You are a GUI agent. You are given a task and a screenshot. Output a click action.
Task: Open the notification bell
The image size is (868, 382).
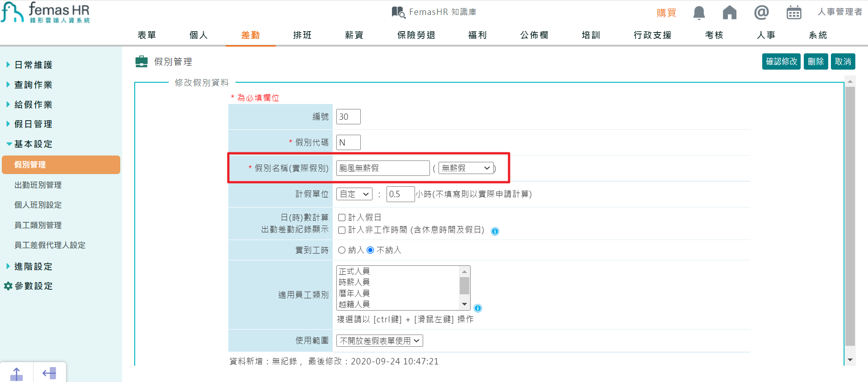pos(699,13)
